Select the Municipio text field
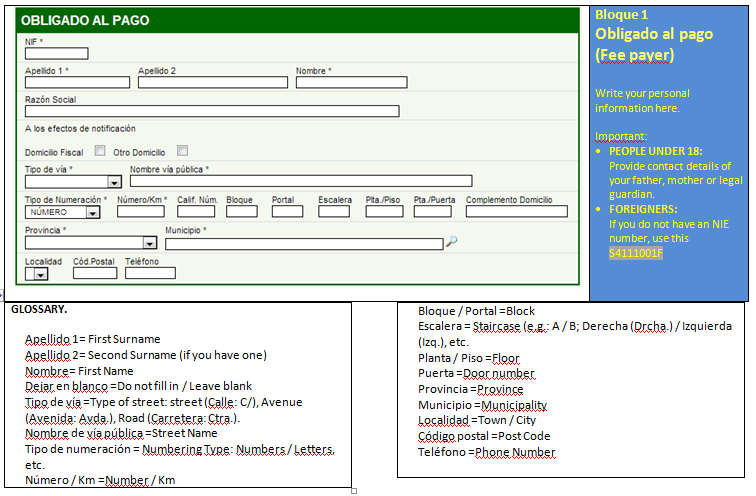The width and height of the screenshot is (756, 496). tap(303, 243)
